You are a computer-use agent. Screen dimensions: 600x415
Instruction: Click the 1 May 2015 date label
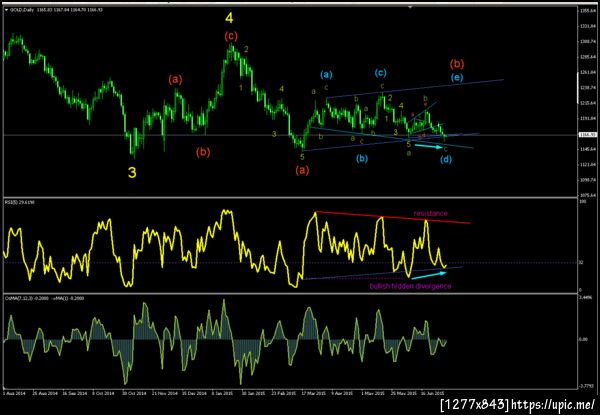373,393
